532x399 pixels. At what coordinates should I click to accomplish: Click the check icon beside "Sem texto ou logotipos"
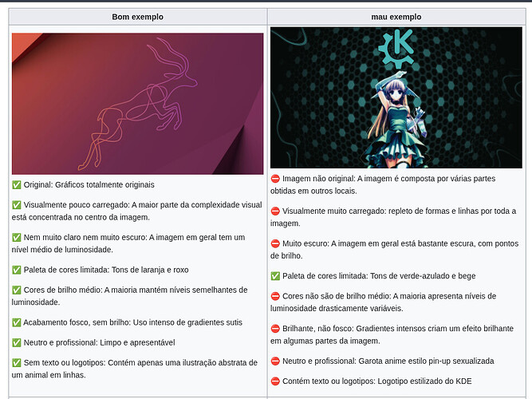(16, 362)
